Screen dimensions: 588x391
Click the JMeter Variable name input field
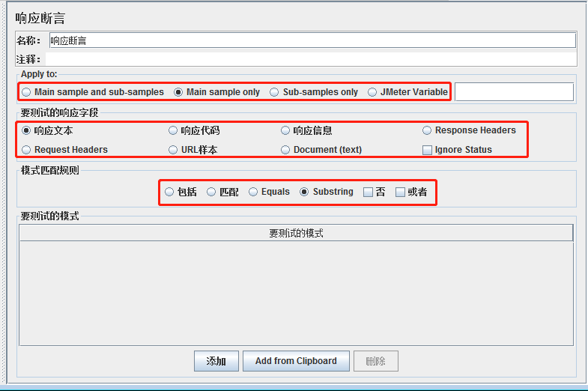point(514,92)
